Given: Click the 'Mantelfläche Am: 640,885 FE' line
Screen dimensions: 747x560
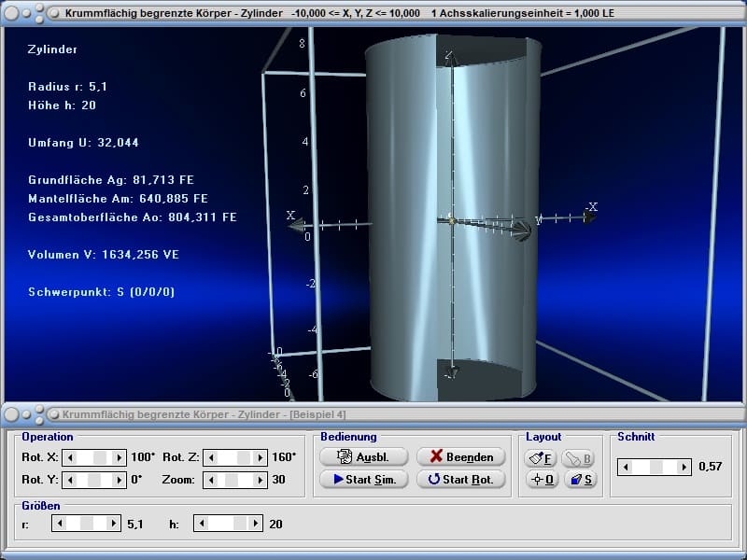Looking at the screenshot, I should point(119,198).
